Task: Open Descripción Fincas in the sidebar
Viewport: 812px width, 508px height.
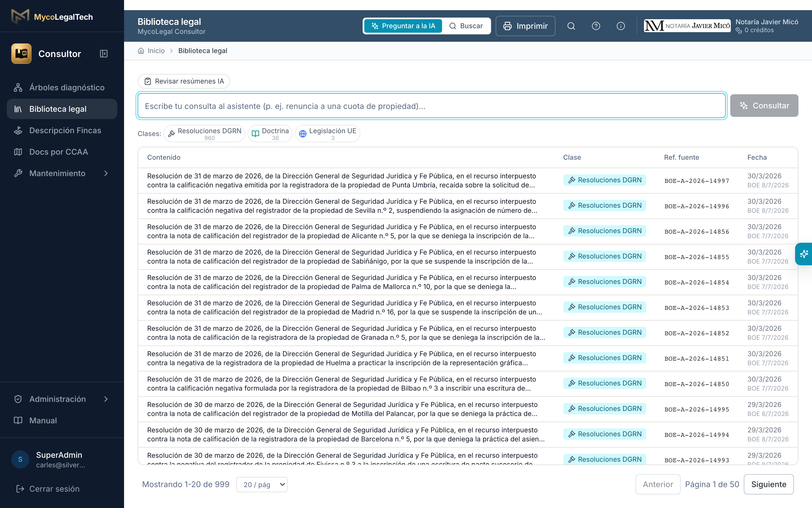Action: 62,130
